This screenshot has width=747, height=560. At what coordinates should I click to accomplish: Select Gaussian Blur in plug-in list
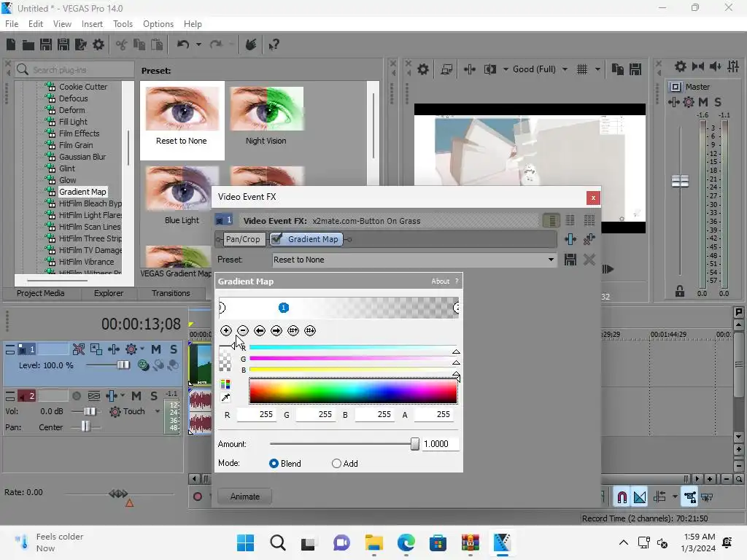(x=82, y=157)
